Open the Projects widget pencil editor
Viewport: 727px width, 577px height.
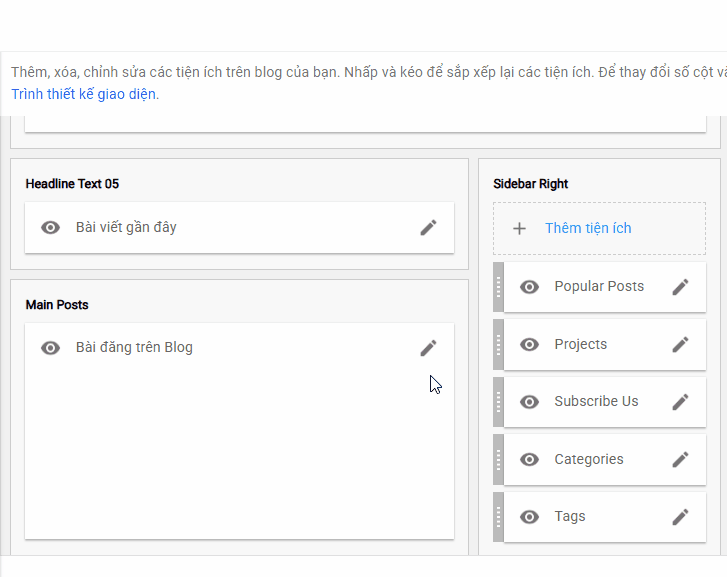point(680,345)
